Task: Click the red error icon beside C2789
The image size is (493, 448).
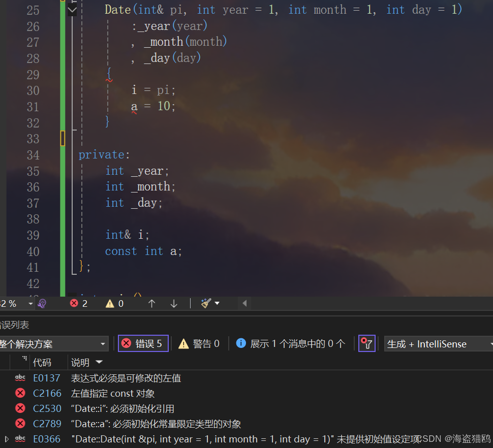Action: (x=20, y=424)
